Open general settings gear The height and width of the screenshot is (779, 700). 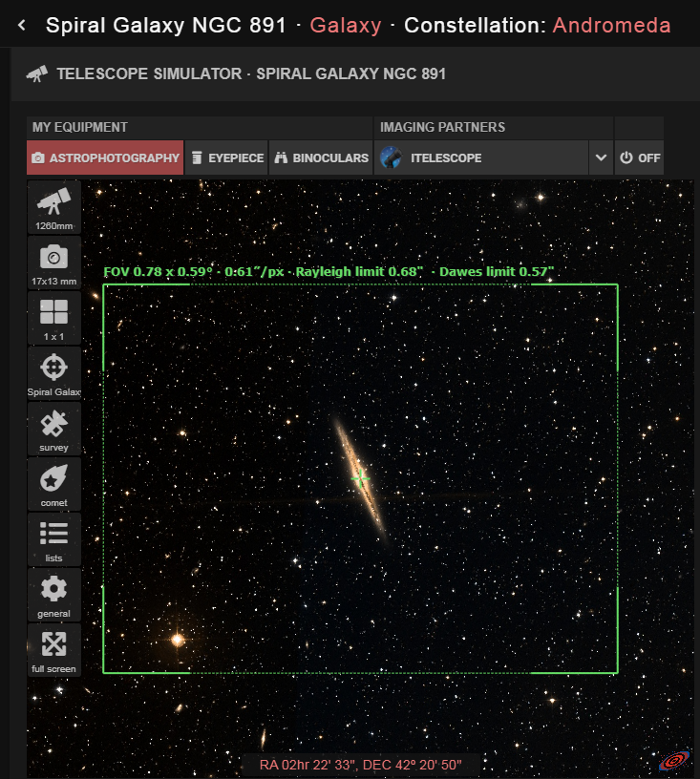coord(53,595)
